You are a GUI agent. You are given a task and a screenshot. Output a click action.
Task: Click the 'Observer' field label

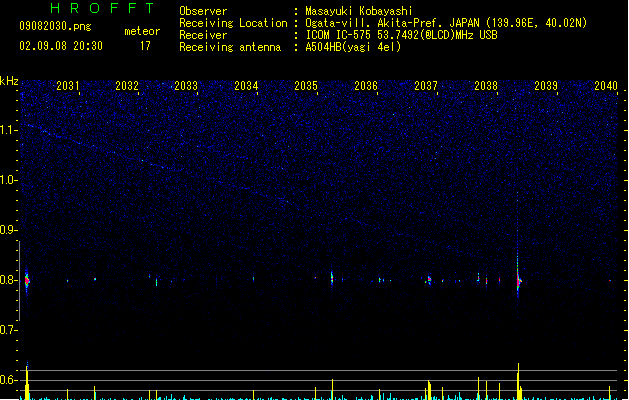tap(203, 11)
